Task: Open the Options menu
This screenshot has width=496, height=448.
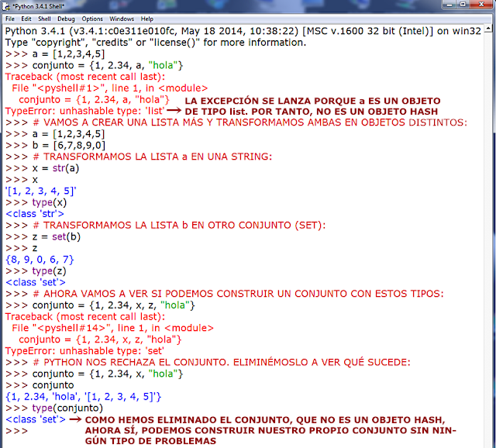Action: point(92,19)
